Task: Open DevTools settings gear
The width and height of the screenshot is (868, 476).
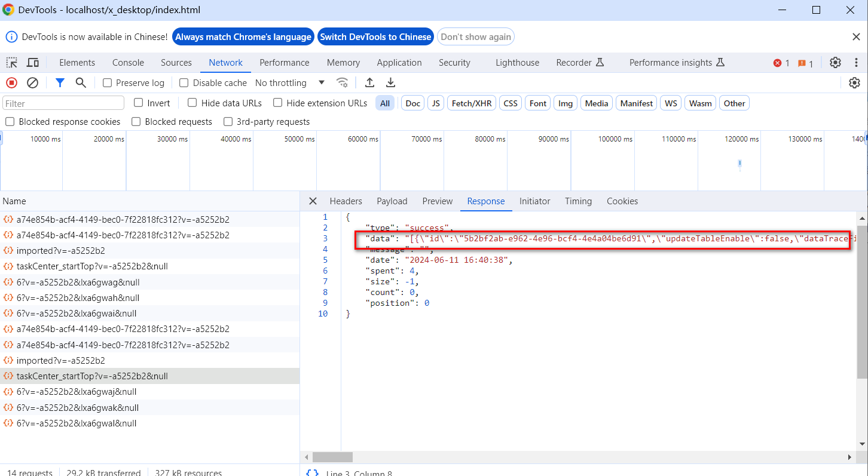Action: coord(835,63)
